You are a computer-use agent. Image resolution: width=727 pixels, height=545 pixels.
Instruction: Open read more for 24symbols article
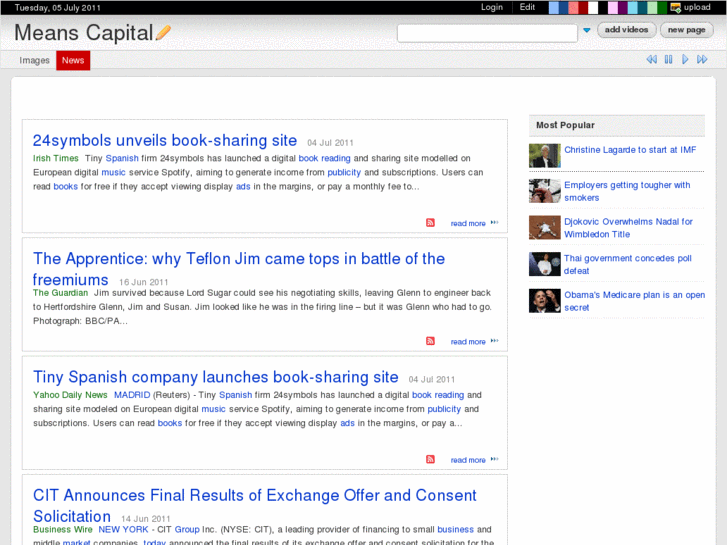468,224
